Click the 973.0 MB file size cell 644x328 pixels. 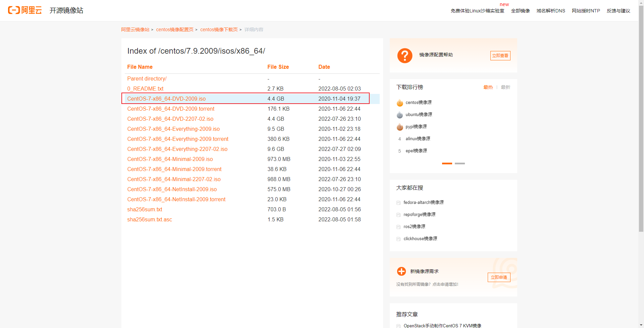[279, 159]
